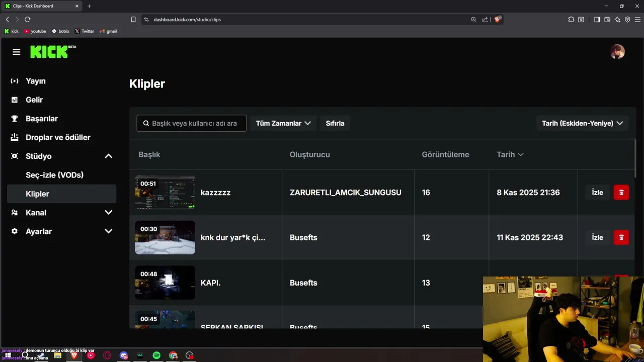
Task: Click the Oluşturucu column header
Action: click(x=310, y=154)
